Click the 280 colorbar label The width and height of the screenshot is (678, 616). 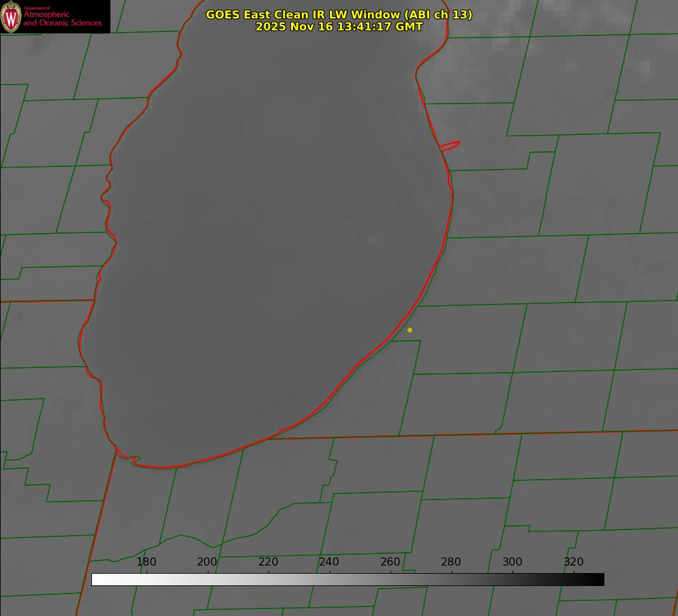(x=451, y=561)
